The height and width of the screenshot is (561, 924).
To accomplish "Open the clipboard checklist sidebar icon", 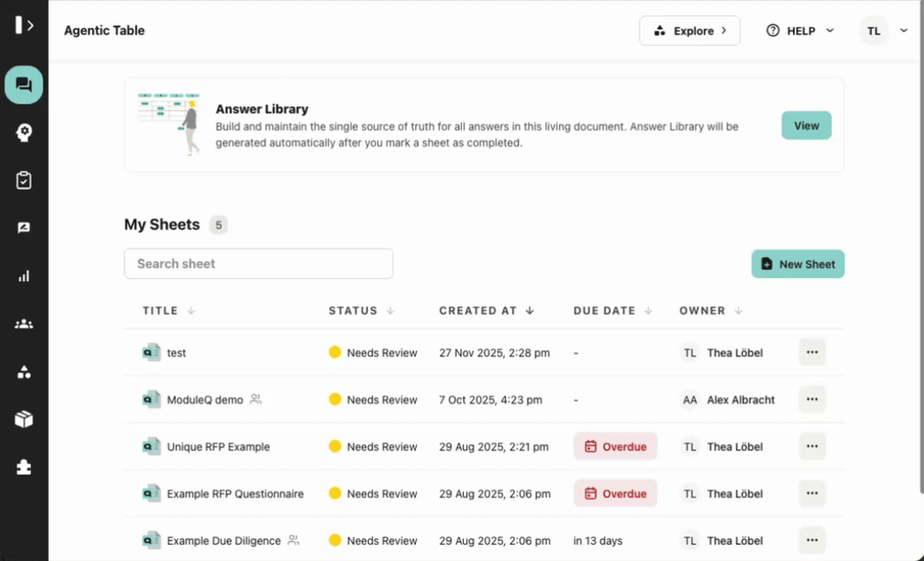I will pos(24,180).
